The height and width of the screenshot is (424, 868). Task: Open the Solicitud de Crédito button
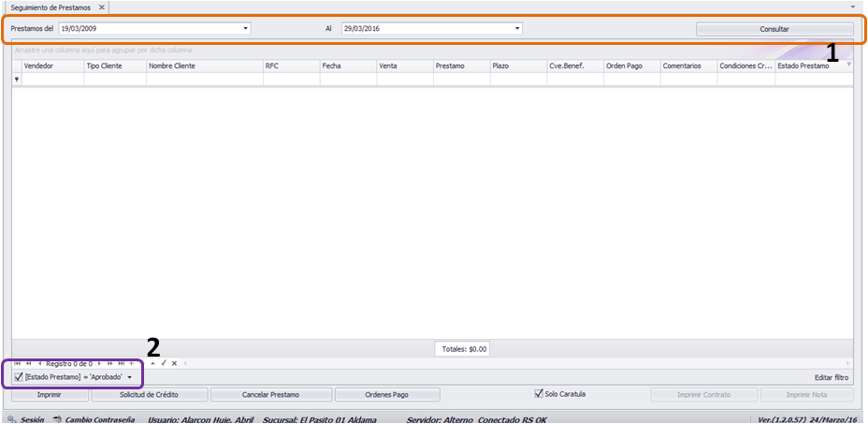pyautogui.click(x=150, y=395)
